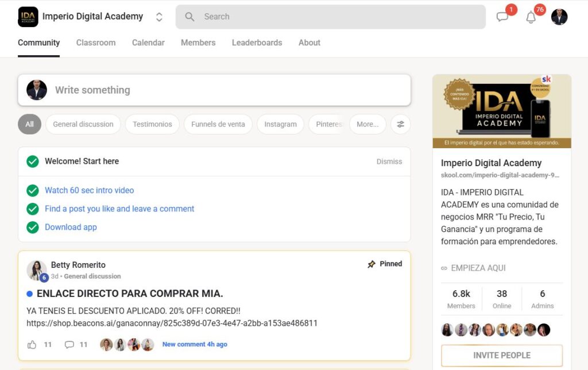Expand the community switcher chevrons
588x370 pixels.
(159, 17)
